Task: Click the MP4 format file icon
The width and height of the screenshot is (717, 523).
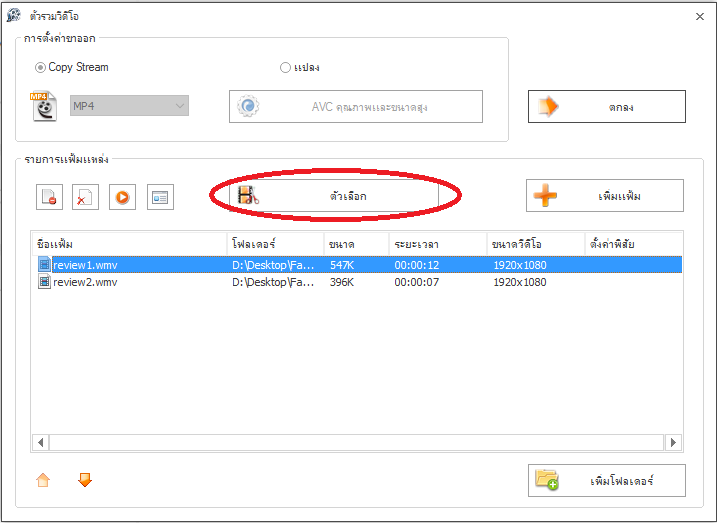Action: tap(44, 106)
